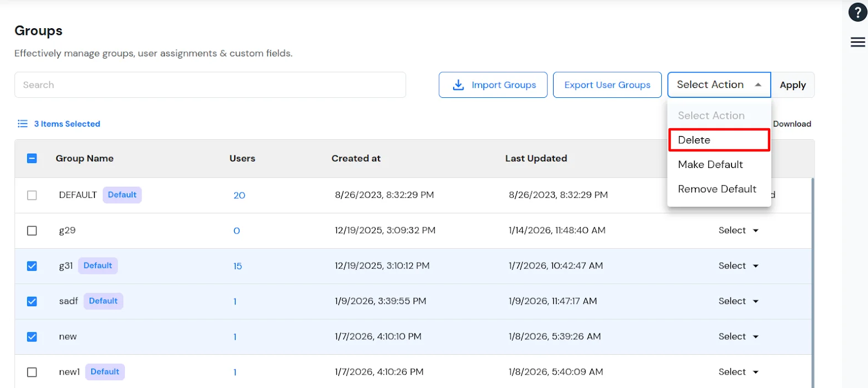Click last updated 1/8/2026, 5:39:26 AM
The height and width of the screenshot is (388, 868).
pos(555,337)
